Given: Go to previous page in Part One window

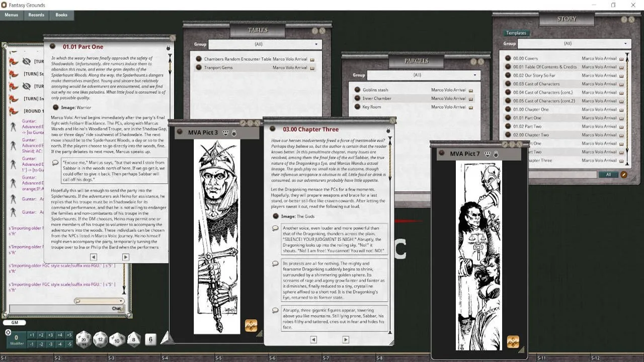Looking at the screenshot, I should click(x=93, y=257).
